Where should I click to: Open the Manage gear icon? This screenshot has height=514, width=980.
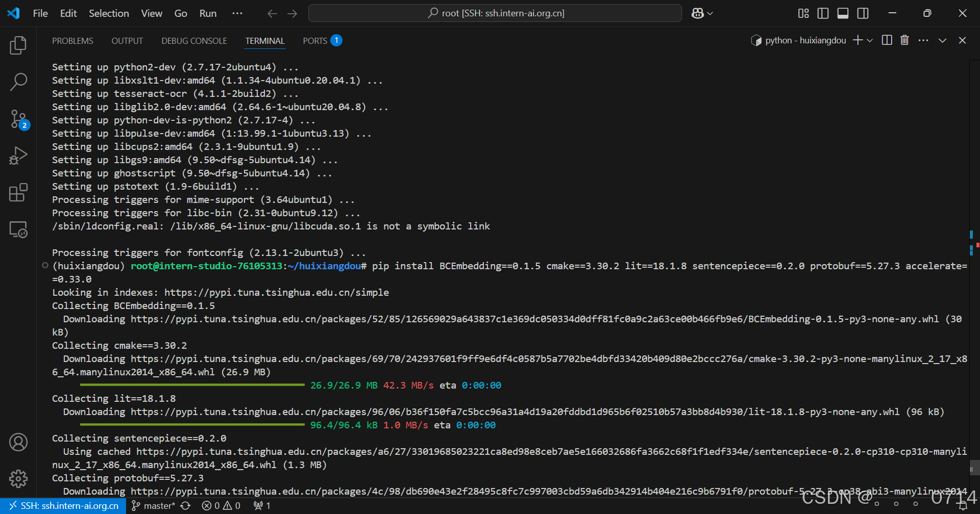pyautogui.click(x=18, y=478)
